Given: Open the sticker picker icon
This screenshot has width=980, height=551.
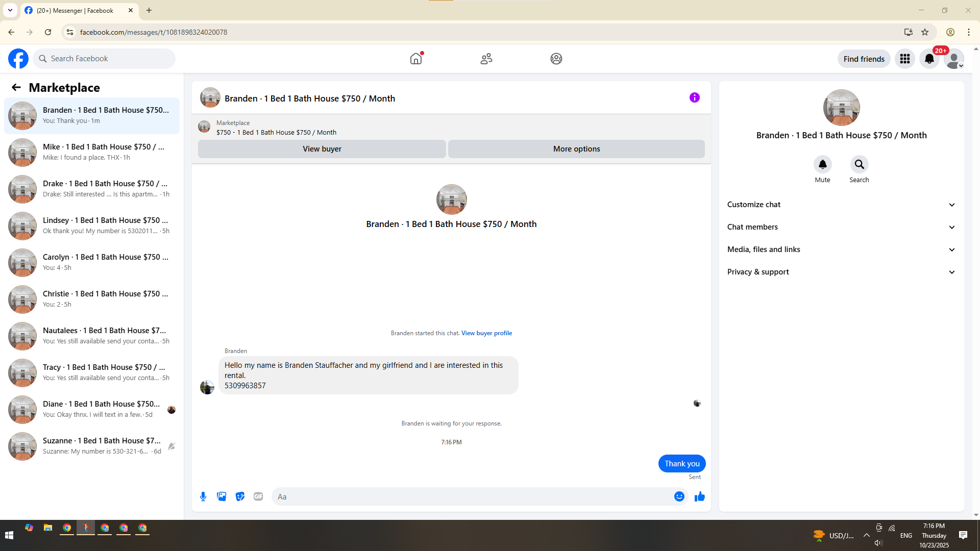Looking at the screenshot, I should [240, 496].
